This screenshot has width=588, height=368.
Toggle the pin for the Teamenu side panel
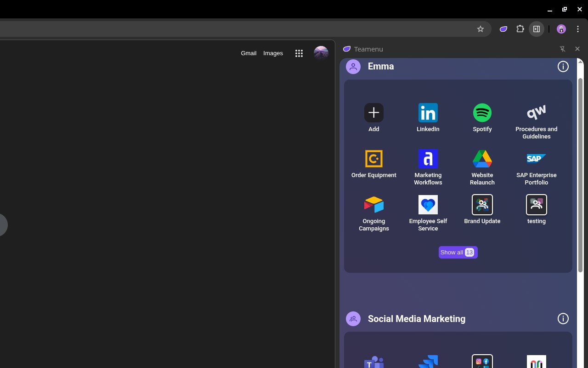tap(562, 49)
